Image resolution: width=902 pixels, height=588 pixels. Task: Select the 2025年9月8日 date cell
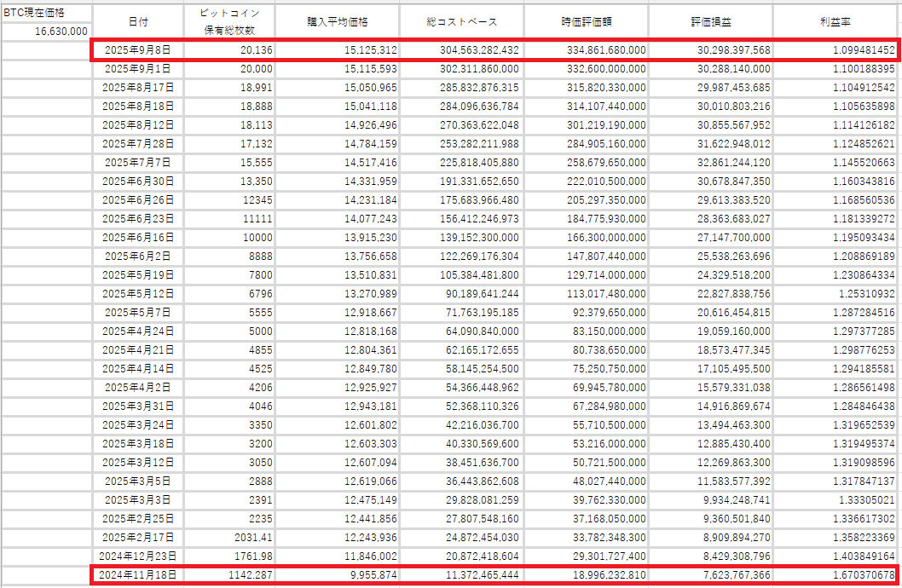pos(137,50)
